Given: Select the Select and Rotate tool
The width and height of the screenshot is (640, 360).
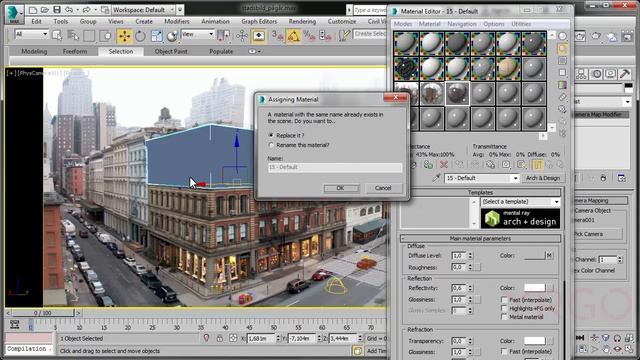Looking at the screenshot, I should coord(140,36).
